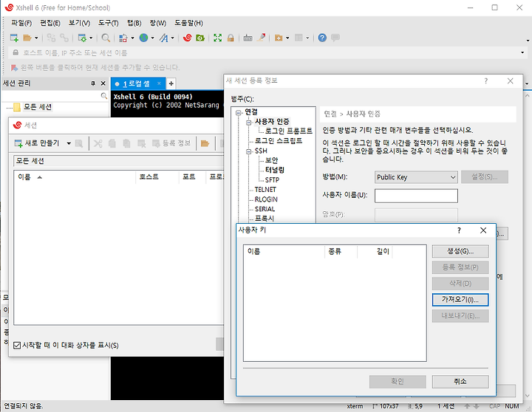Click the red flag icon on the hint bar

tap(14, 68)
